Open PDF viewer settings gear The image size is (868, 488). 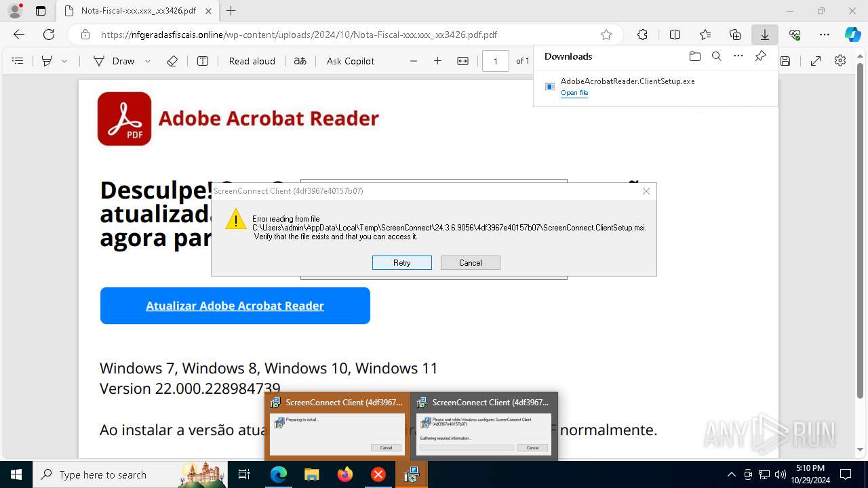(840, 61)
